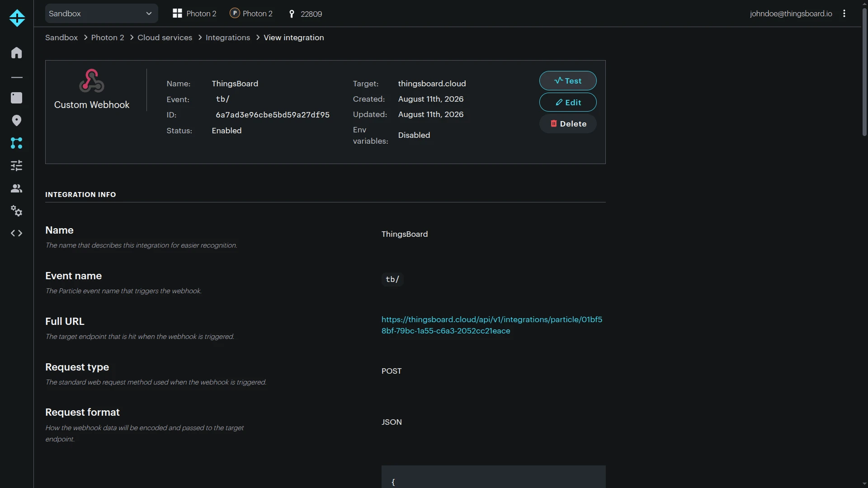Image resolution: width=868 pixels, height=488 pixels.
Task: Click the thingsboard.cloud target value
Action: [432, 84]
